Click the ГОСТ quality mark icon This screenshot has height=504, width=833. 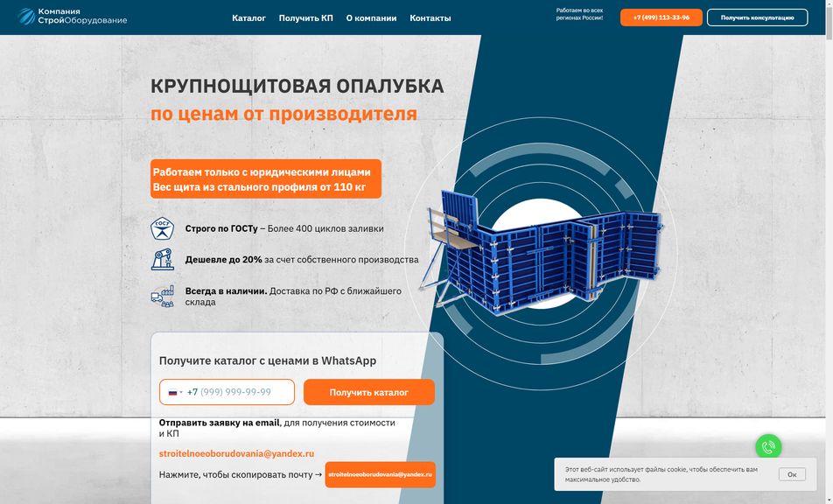162,228
